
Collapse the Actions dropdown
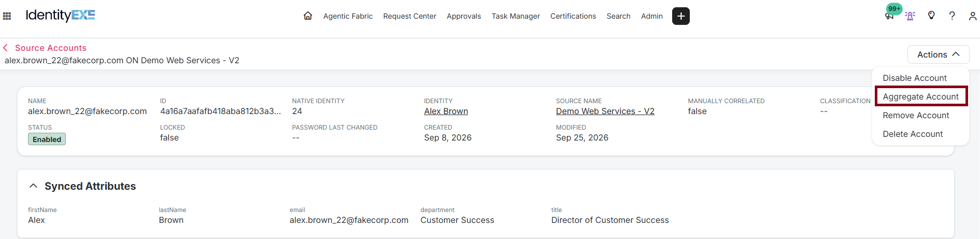[938, 54]
